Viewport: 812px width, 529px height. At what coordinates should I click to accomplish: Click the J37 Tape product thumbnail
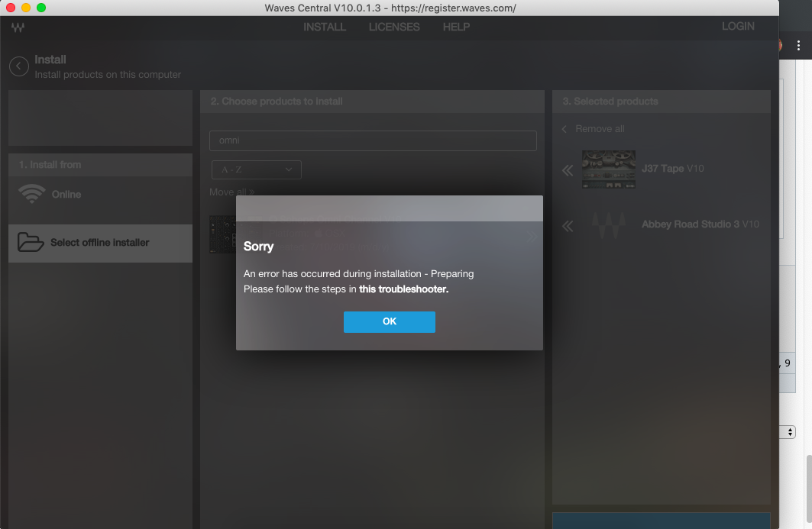pos(608,169)
